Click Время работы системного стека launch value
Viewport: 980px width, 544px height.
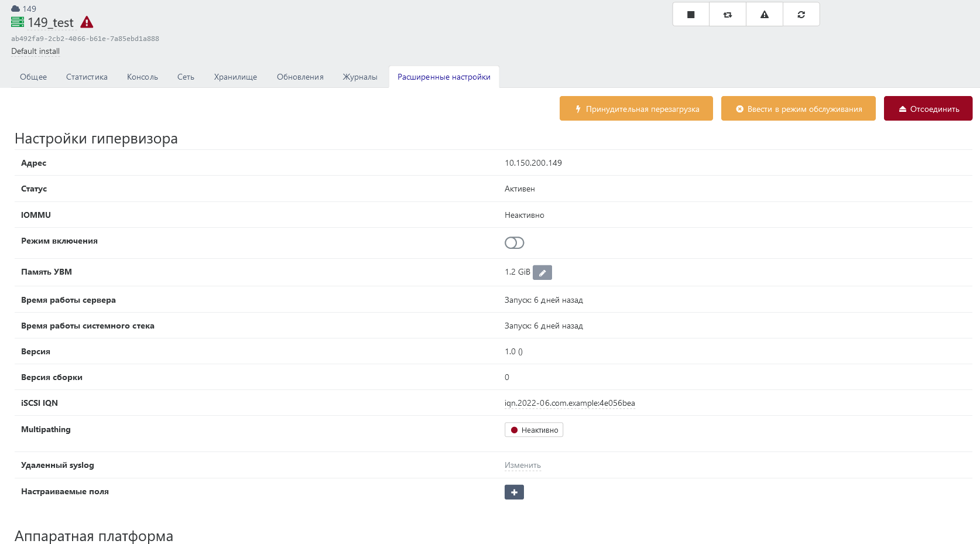(x=544, y=326)
